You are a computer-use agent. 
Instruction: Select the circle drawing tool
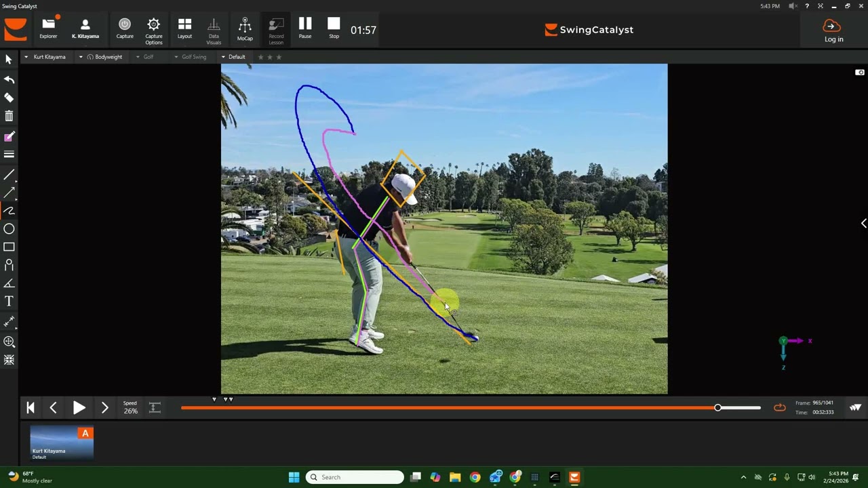click(x=9, y=229)
